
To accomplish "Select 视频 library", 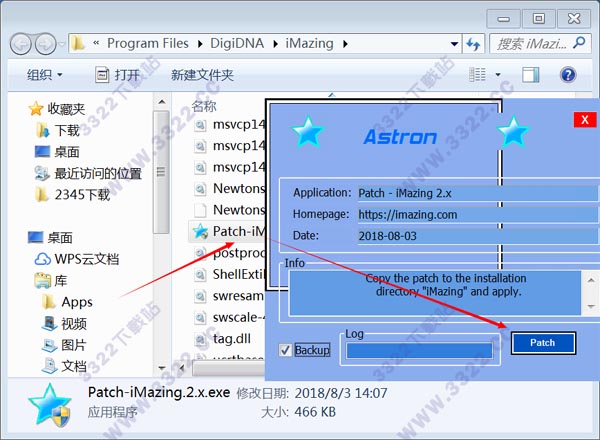I will (65, 323).
